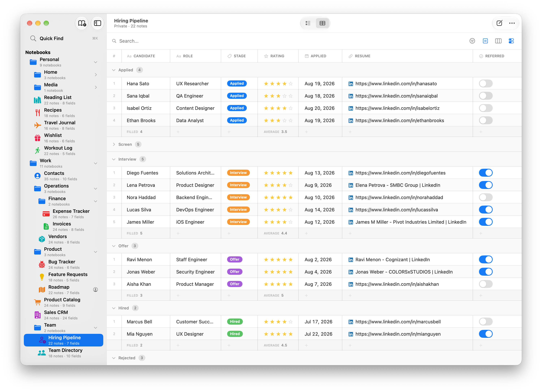This screenshot has width=542, height=392.
Task: Collapse the Interview group
Action: coord(114,159)
